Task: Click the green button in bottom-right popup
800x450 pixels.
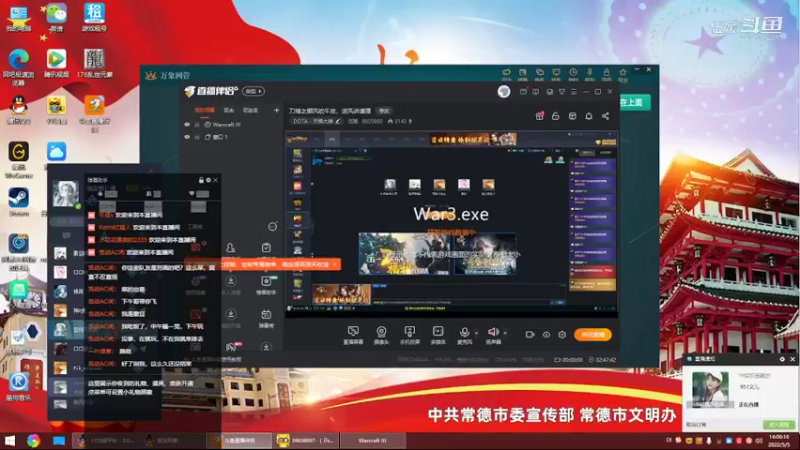Action: click(779, 424)
